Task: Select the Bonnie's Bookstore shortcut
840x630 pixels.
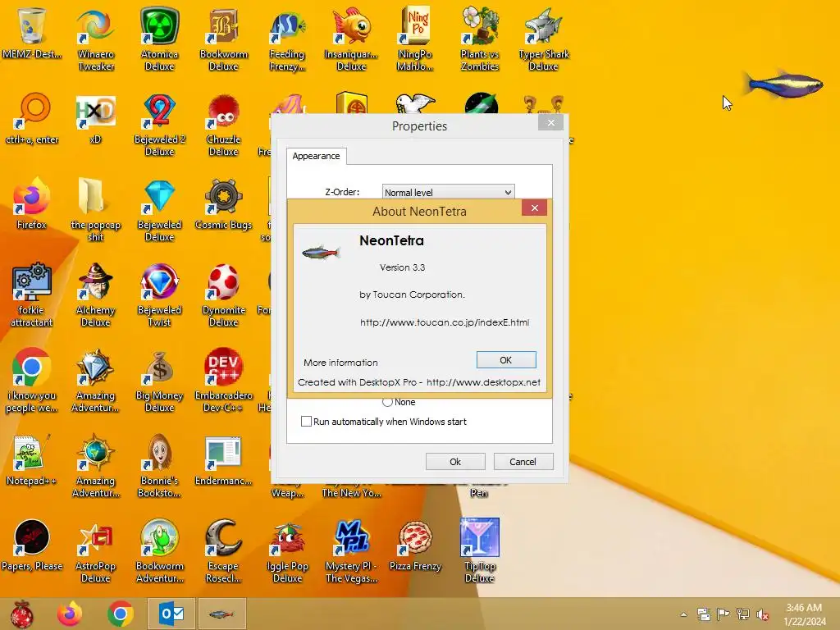Action: [x=160, y=465]
